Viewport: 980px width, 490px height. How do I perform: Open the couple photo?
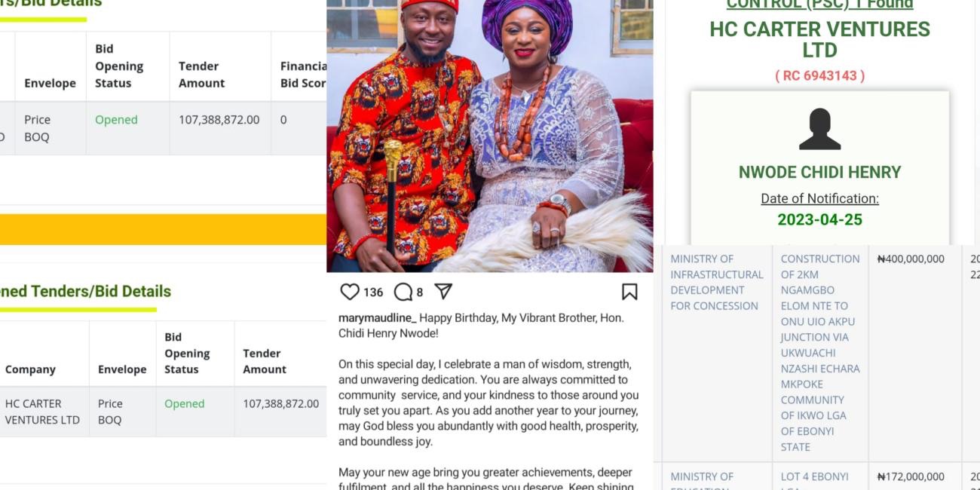coord(489,136)
